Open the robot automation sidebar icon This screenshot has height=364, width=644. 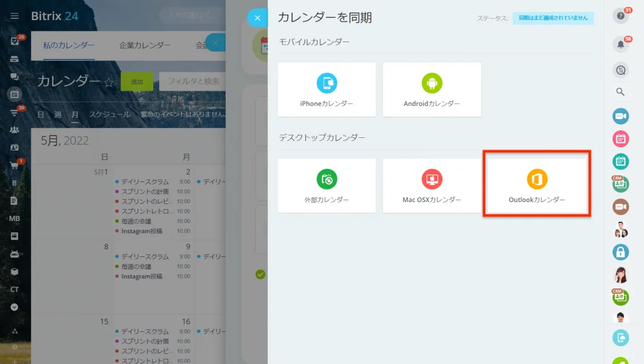coord(14,254)
